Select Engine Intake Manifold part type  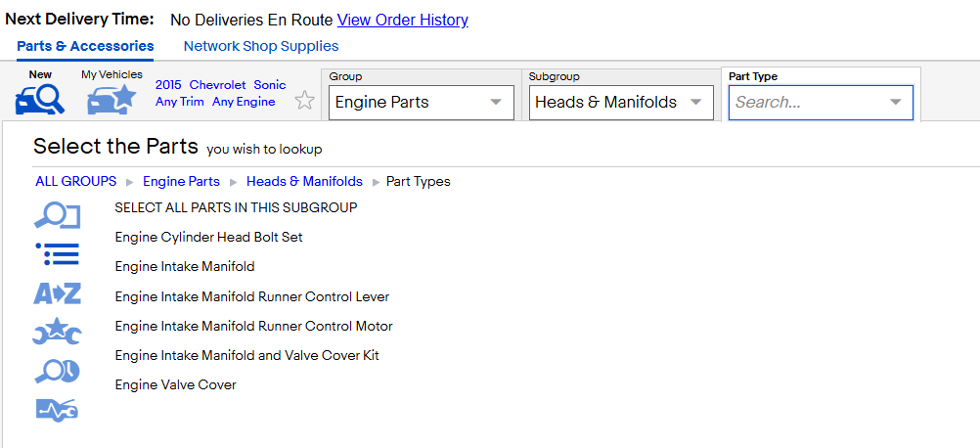tap(185, 267)
